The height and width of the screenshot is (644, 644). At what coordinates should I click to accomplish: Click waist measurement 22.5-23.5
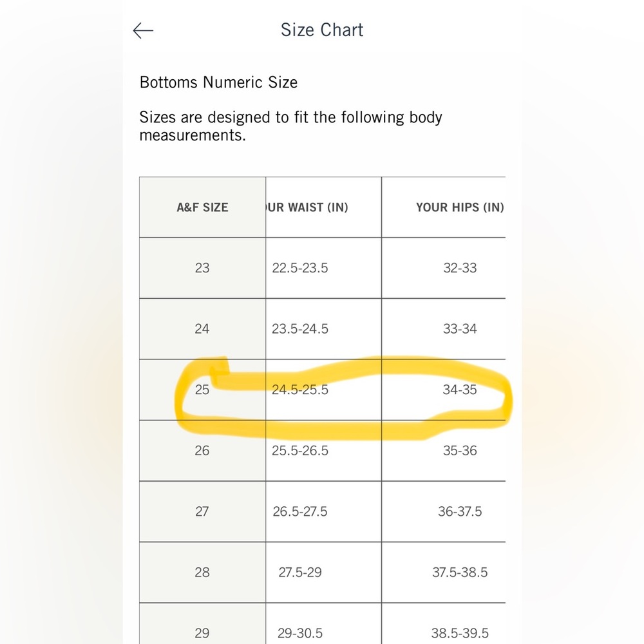pos(300,268)
